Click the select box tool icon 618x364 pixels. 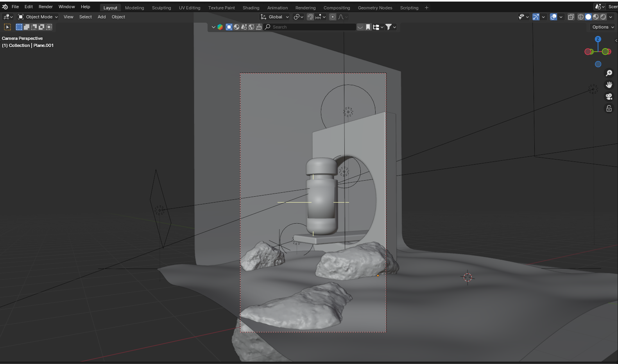(7, 27)
